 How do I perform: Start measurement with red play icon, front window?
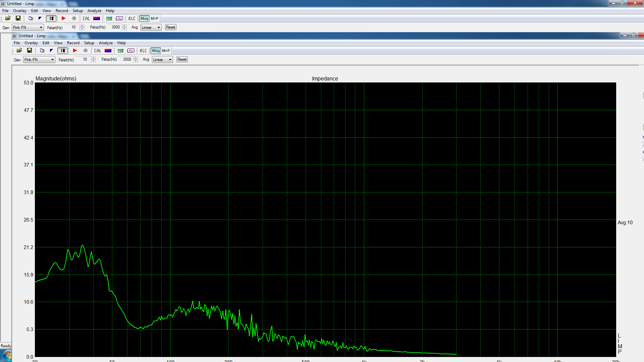tap(75, 51)
